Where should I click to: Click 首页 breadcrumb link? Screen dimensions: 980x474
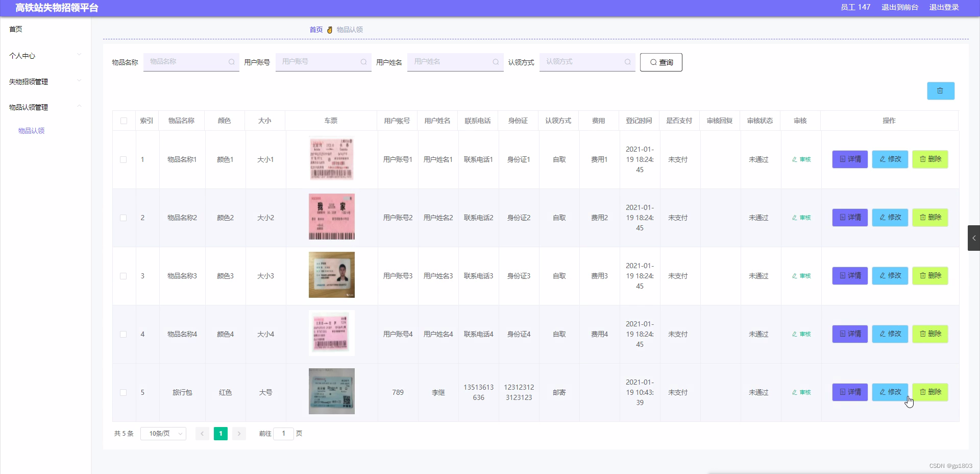click(316, 30)
